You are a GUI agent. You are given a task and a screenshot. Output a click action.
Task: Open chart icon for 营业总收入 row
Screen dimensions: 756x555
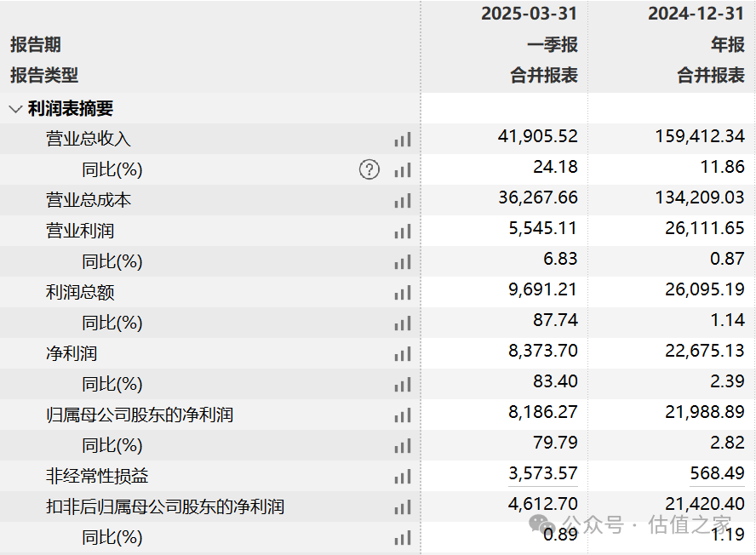pyautogui.click(x=402, y=140)
